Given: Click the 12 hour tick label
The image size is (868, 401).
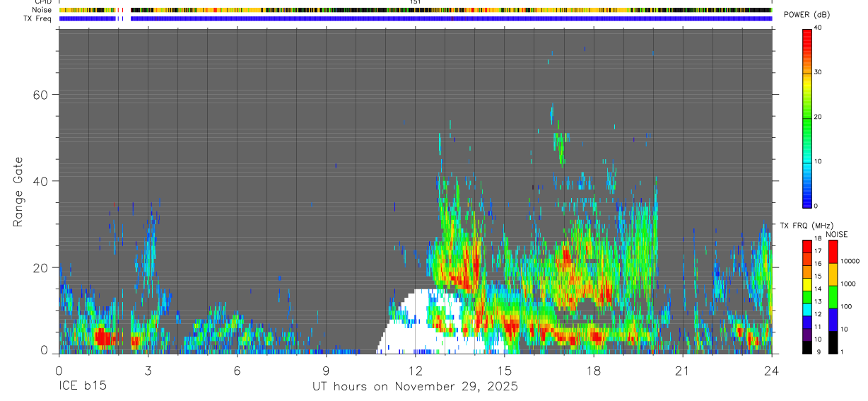Looking at the screenshot, I should [415, 371].
